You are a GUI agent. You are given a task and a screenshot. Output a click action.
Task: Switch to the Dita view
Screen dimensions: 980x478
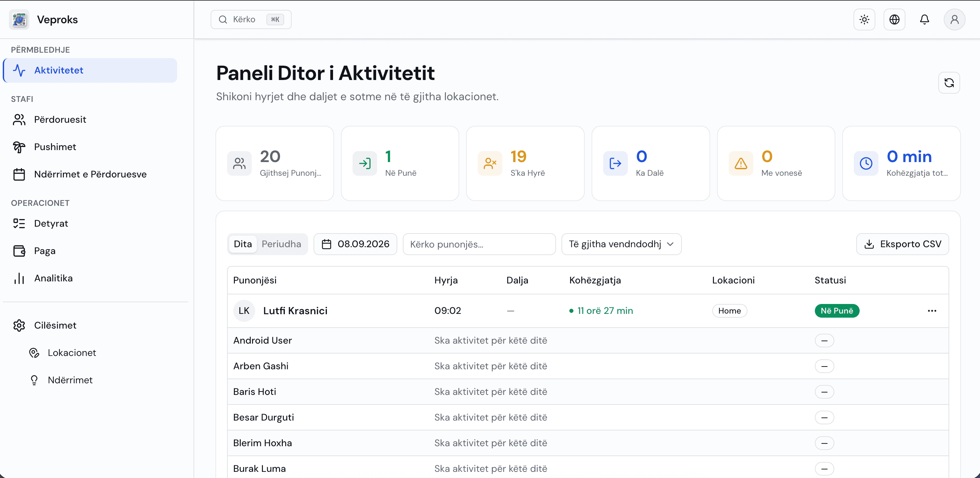pyautogui.click(x=243, y=244)
